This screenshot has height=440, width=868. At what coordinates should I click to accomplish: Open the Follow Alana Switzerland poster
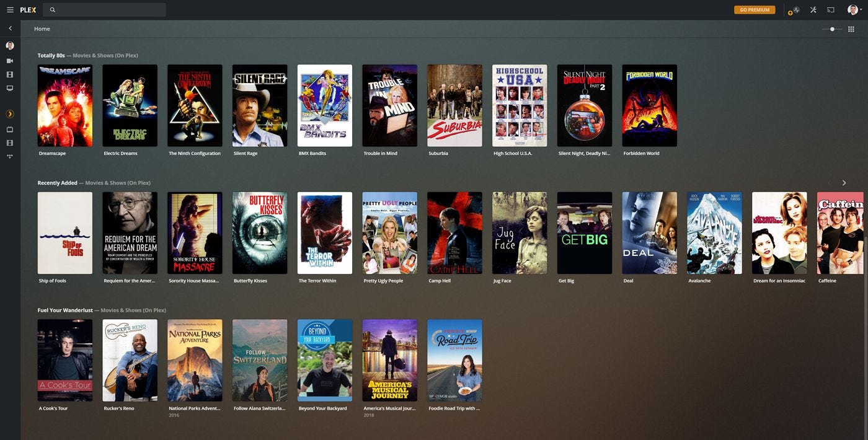tap(260, 360)
